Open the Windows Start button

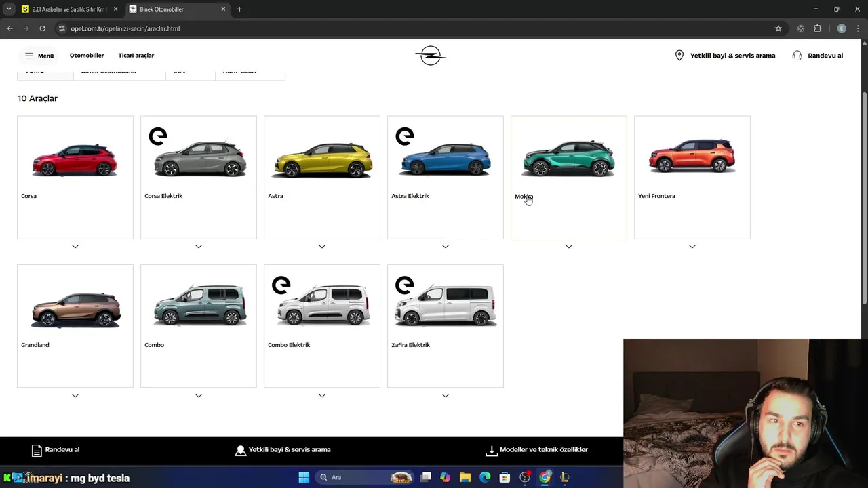tap(304, 477)
